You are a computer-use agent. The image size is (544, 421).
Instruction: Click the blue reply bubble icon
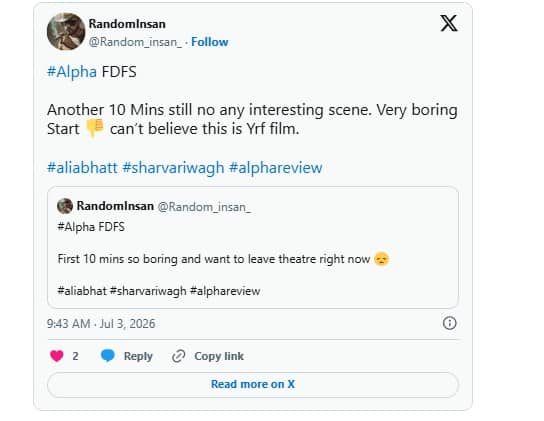(x=108, y=356)
